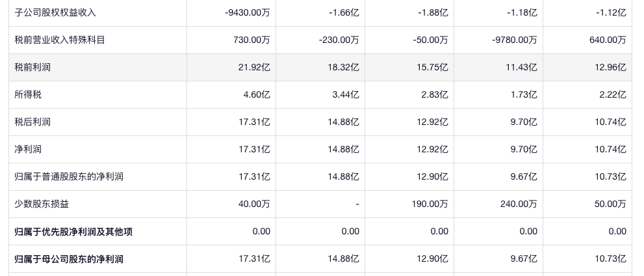Select the 少数股东损益 row label

pos(42,204)
